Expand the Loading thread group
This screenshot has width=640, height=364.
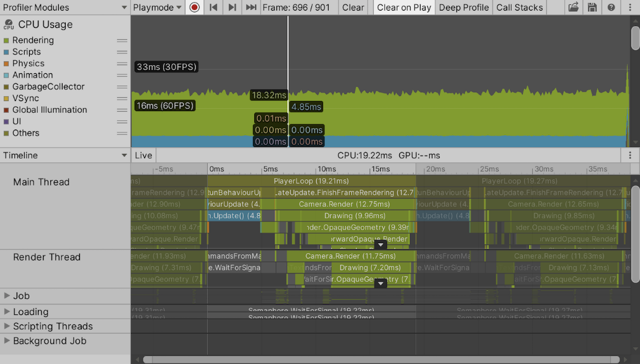(7, 311)
